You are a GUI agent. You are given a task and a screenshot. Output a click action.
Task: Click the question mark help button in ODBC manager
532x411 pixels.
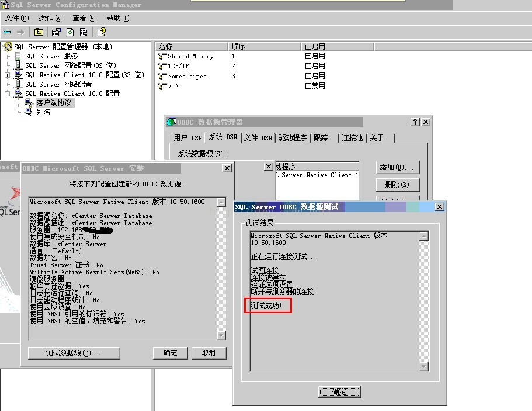tap(415, 122)
